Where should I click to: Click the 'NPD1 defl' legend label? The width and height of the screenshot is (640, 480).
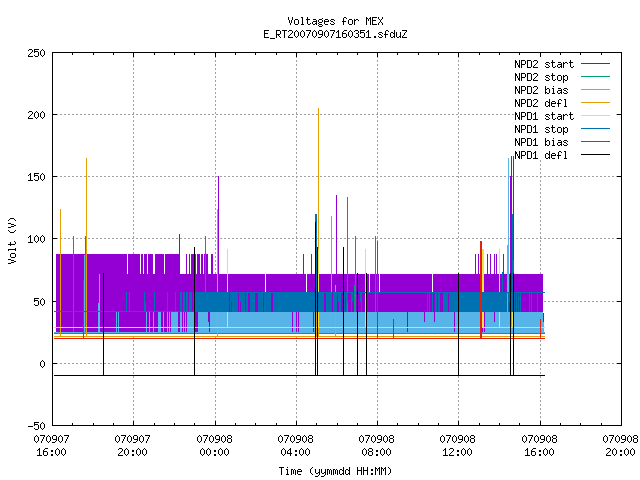point(541,156)
